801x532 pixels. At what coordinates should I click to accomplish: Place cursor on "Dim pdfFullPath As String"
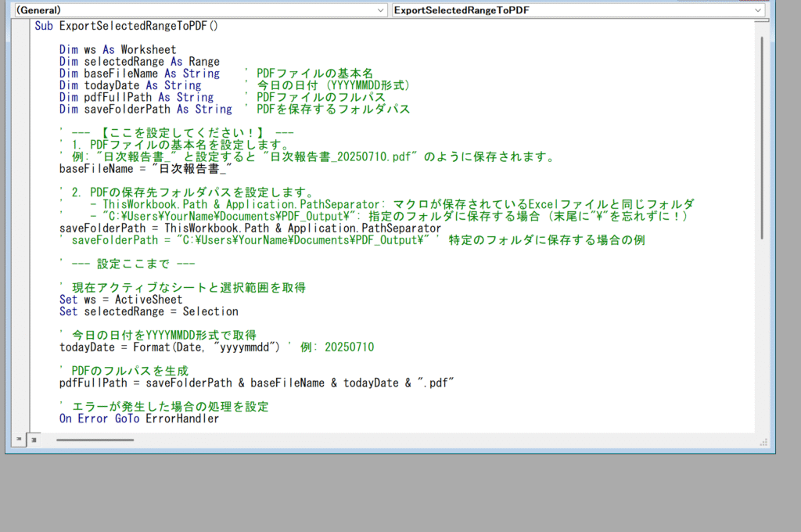point(136,97)
